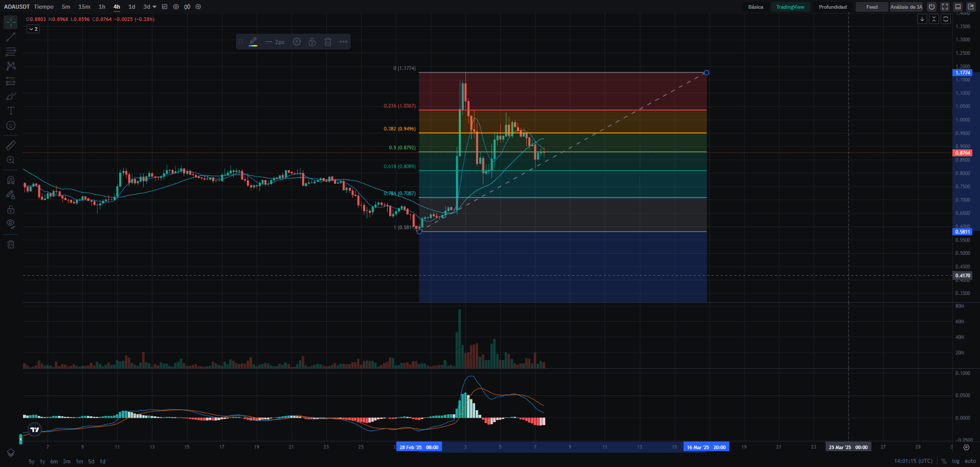
Task: Open object tree layers icon at bottom left
Action: click(x=11, y=453)
